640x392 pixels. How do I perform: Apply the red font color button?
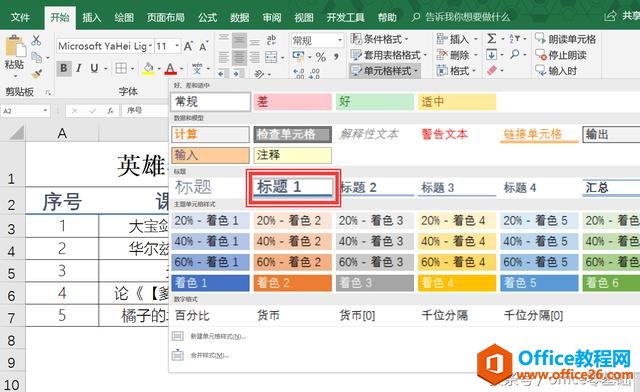click(170, 69)
